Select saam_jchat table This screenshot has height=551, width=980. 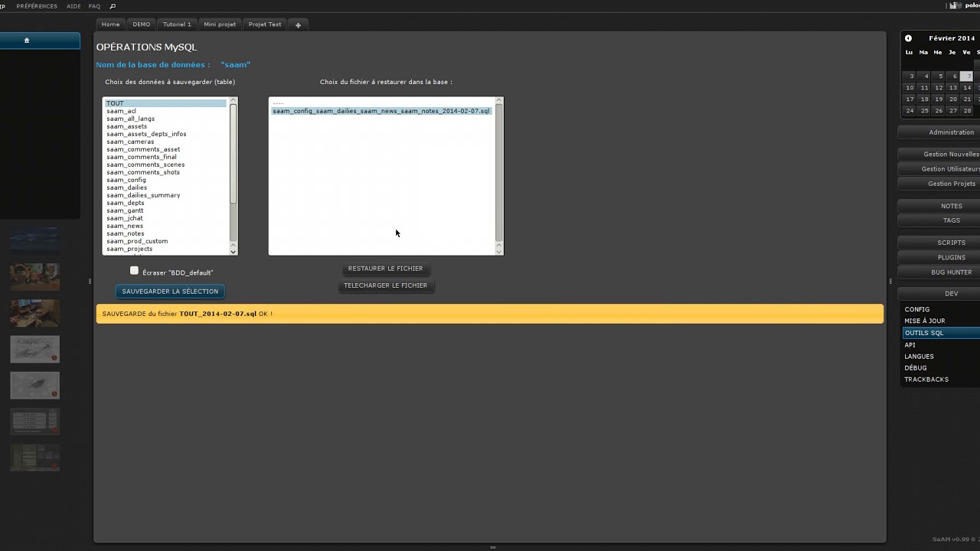point(166,218)
